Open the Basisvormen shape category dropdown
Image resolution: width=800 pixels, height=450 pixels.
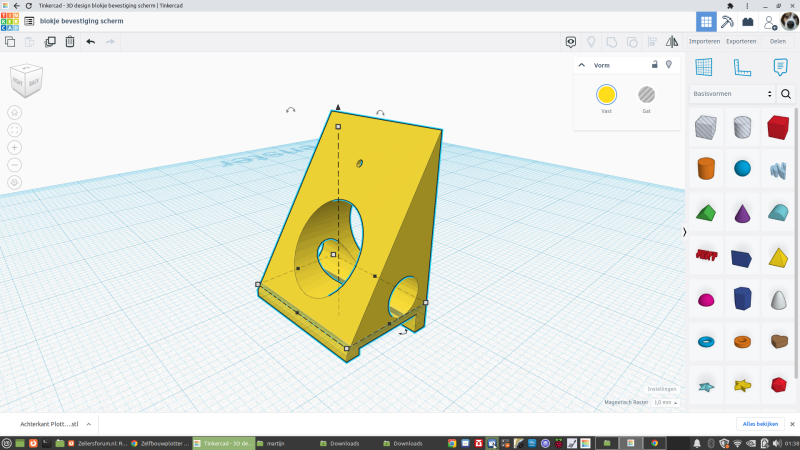pyautogui.click(x=733, y=93)
